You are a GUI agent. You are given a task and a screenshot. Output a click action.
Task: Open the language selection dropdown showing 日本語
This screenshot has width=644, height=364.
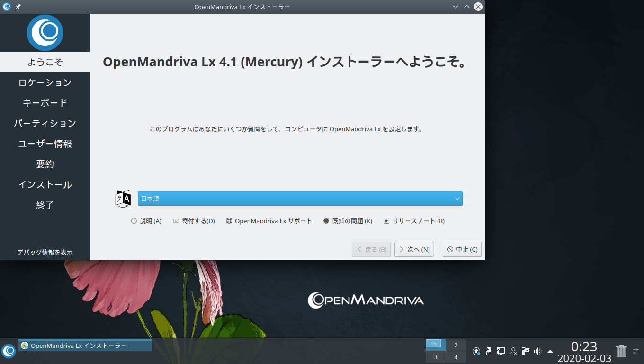point(300,199)
